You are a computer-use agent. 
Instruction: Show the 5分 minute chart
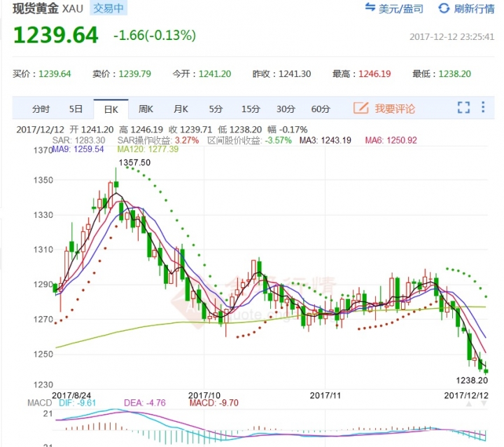[x=216, y=109]
